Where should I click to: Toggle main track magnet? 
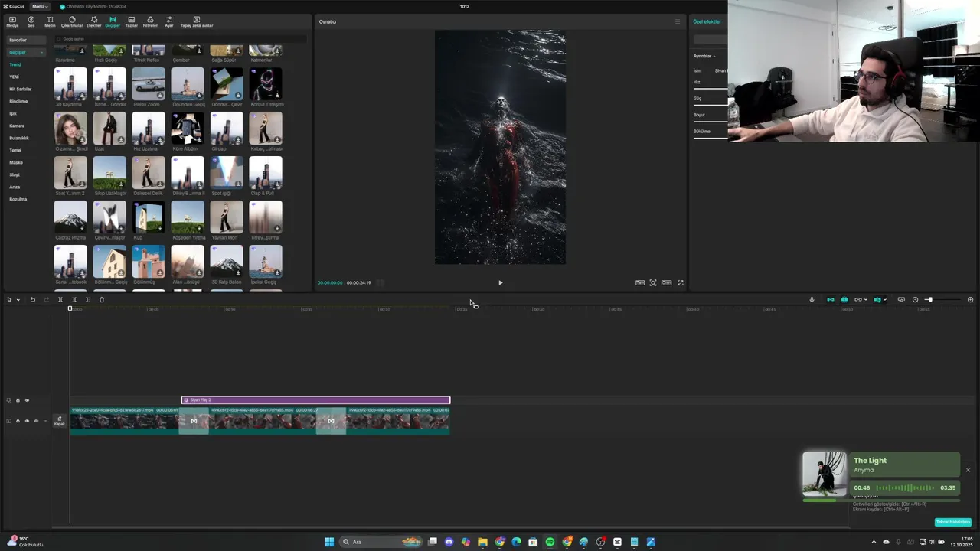[831, 300]
